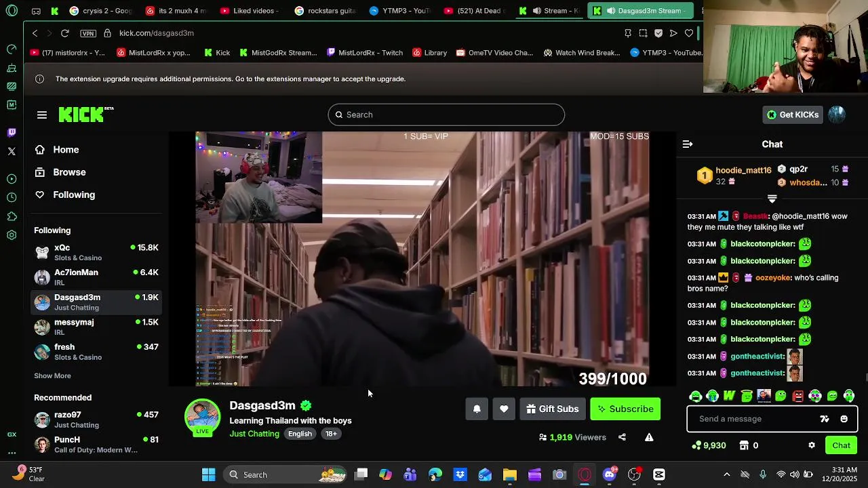Open Discord from the taskbar
868x488 pixels.
(x=610, y=474)
